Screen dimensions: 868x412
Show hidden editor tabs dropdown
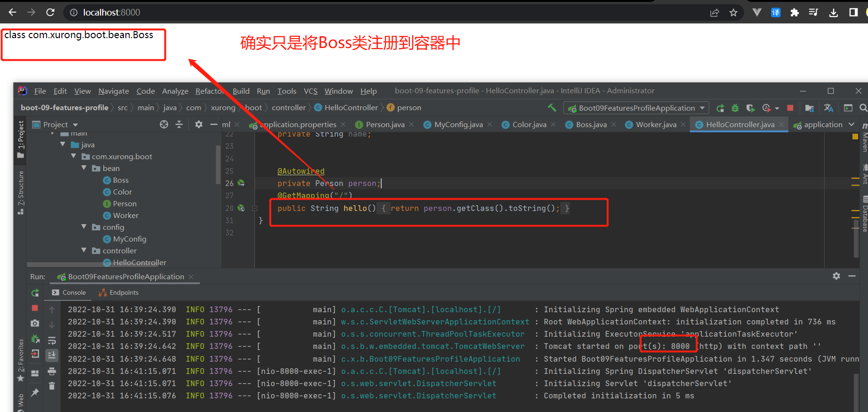tap(852, 124)
